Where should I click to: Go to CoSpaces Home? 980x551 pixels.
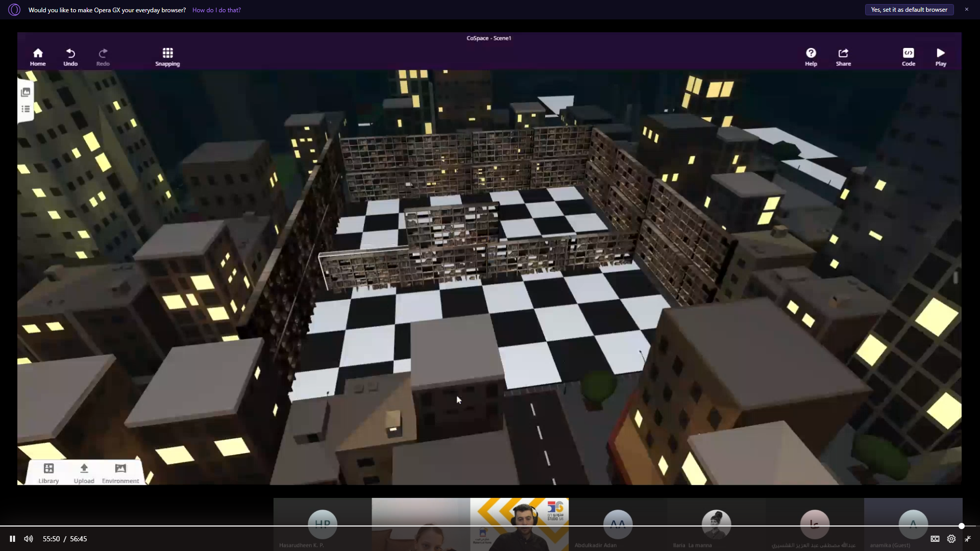[38, 57]
